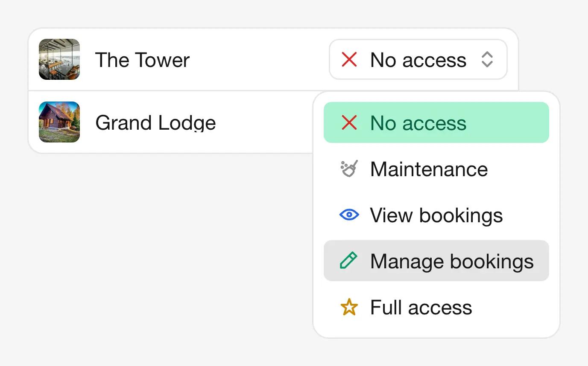Open the Grand Lodge cabin thumbnail image

59,122
